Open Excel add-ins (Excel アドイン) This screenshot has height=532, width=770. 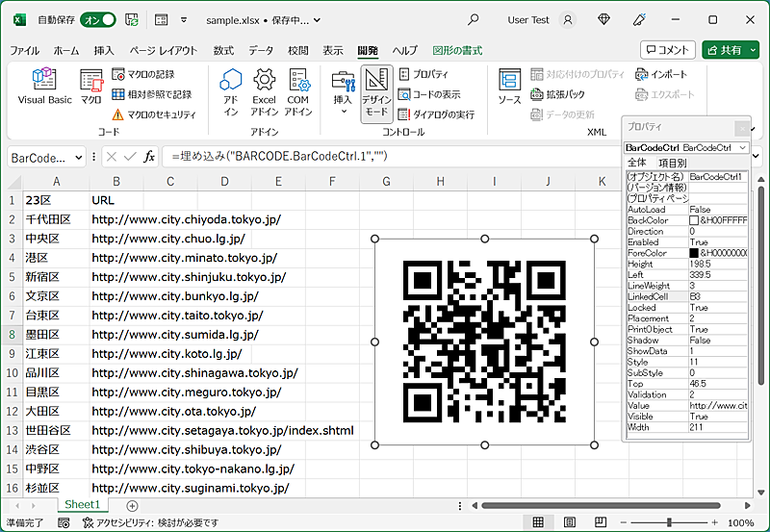pos(264,92)
